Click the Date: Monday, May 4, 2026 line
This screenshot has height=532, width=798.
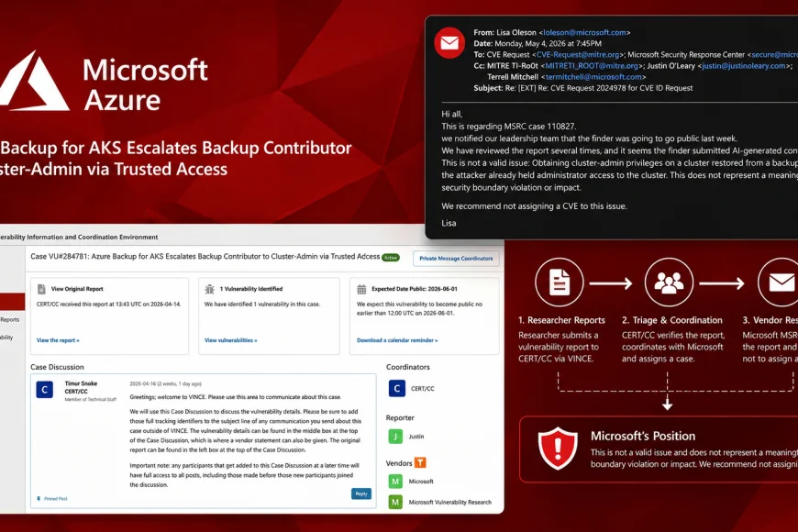tap(538, 43)
